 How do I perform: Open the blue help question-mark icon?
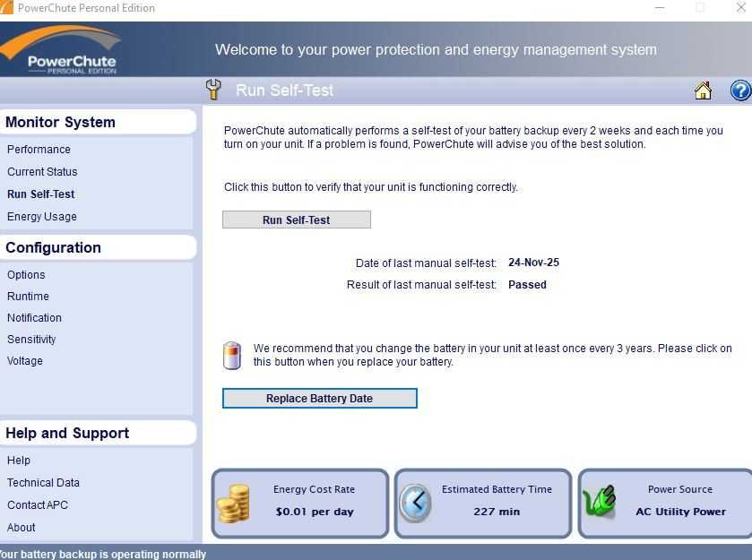point(741,90)
